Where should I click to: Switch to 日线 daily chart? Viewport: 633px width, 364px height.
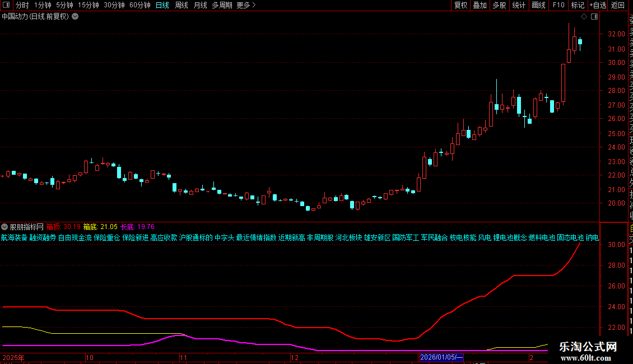pos(162,5)
